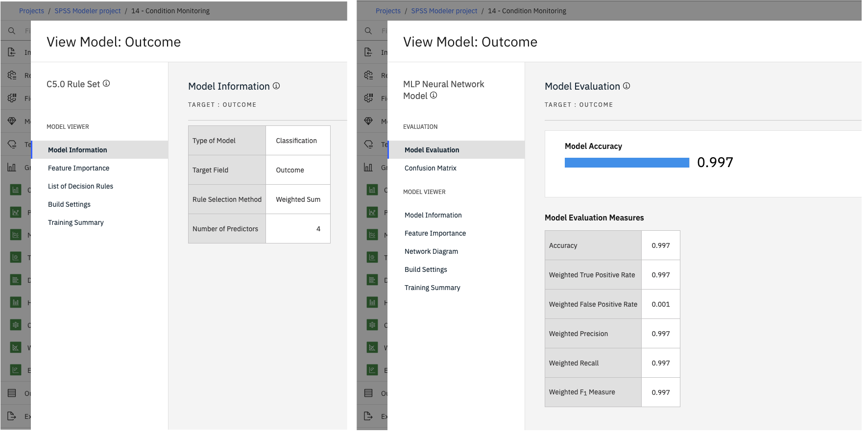
Task: Go to Projects link in left breadcrumb
Action: coord(31,11)
